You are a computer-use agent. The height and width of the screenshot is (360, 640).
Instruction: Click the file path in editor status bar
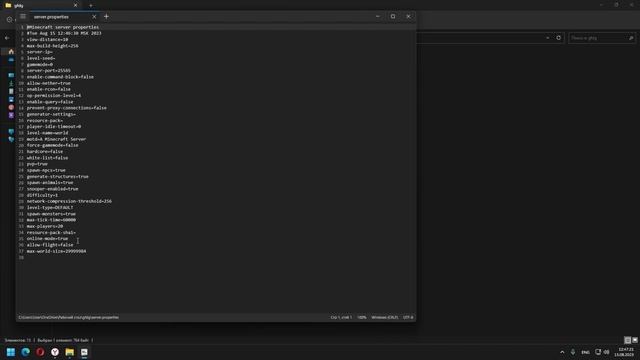click(x=69, y=317)
